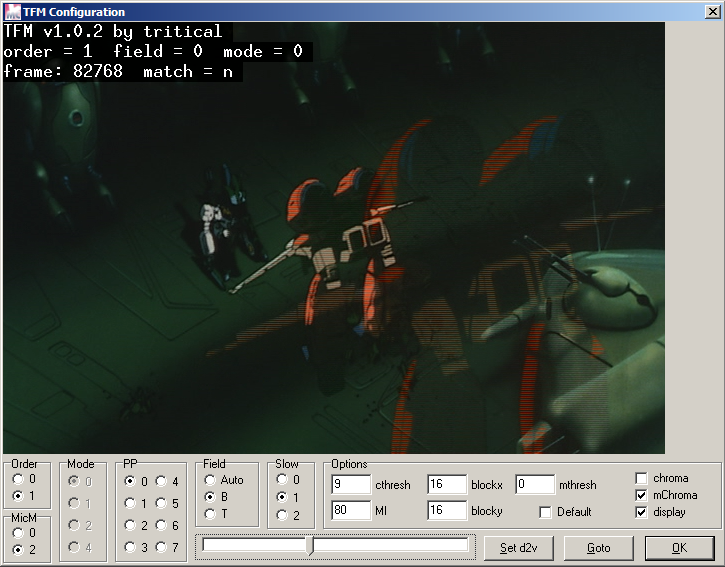Click the video frame preview area
The height and width of the screenshot is (567, 725).
[x=334, y=238]
